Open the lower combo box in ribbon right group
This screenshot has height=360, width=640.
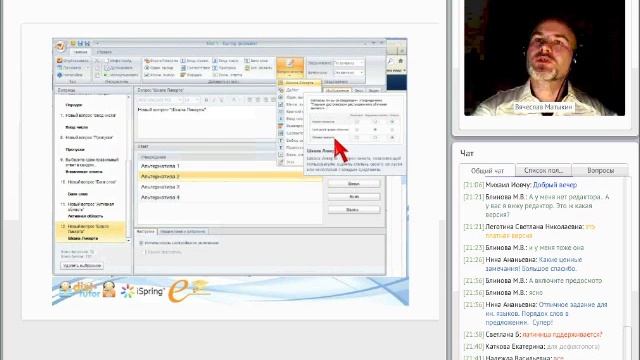pyautogui.click(x=349, y=73)
